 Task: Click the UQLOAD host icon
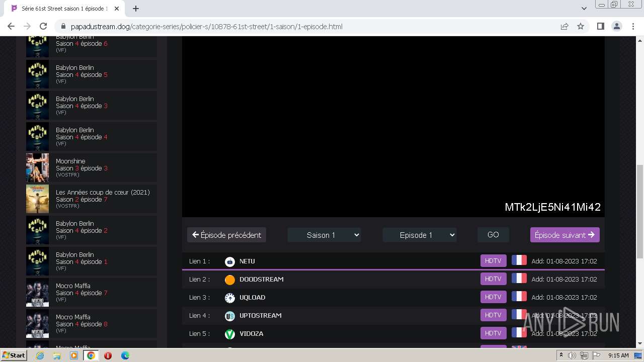pyautogui.click(x=229, y=298)
